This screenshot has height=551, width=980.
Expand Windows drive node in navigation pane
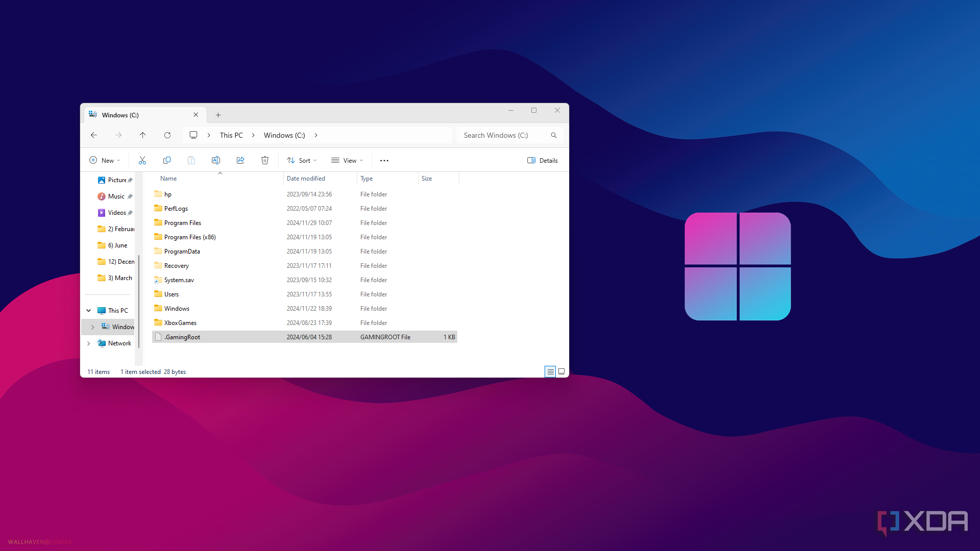(93, 327)
